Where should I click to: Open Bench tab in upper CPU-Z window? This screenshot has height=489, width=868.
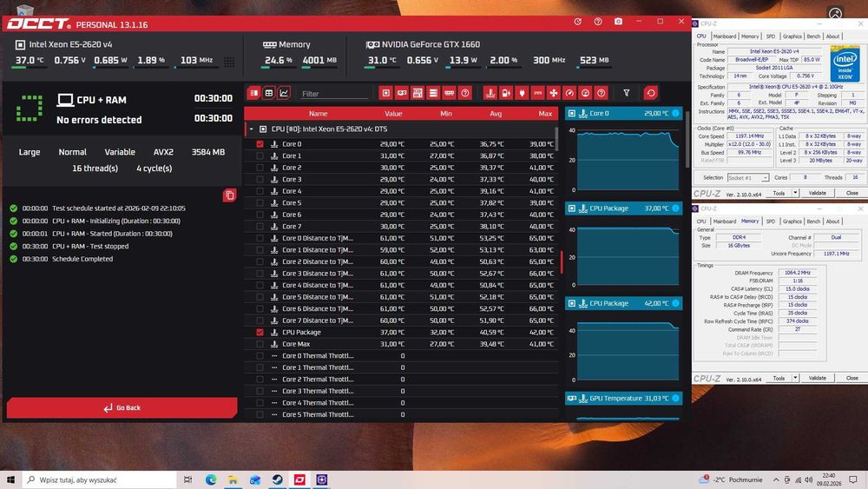pos(813,36)
